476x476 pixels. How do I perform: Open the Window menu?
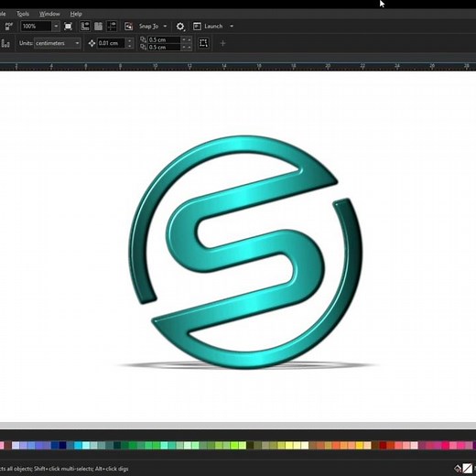pyautogui.click(x=49, y=14)
